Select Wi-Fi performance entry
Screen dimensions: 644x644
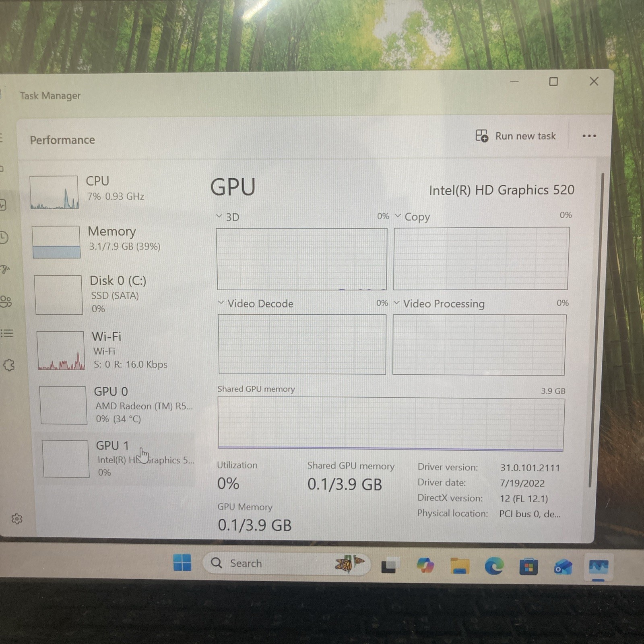[115, 350]
